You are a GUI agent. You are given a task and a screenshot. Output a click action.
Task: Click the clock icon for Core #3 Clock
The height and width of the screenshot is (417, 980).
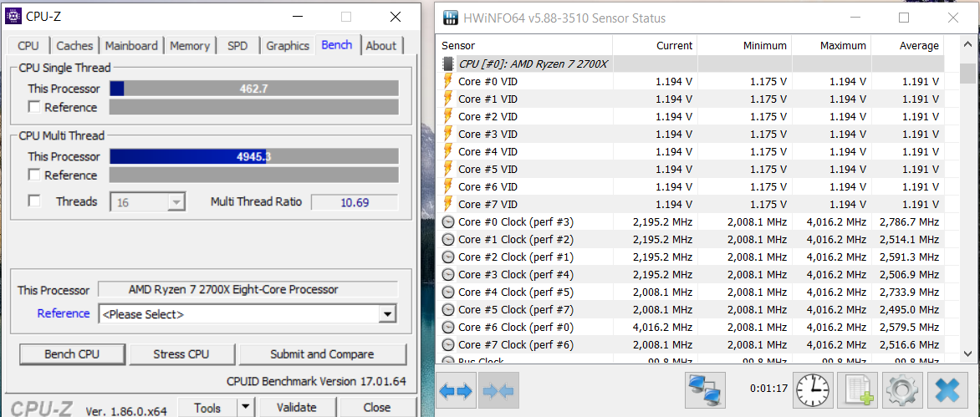(448, 274)
